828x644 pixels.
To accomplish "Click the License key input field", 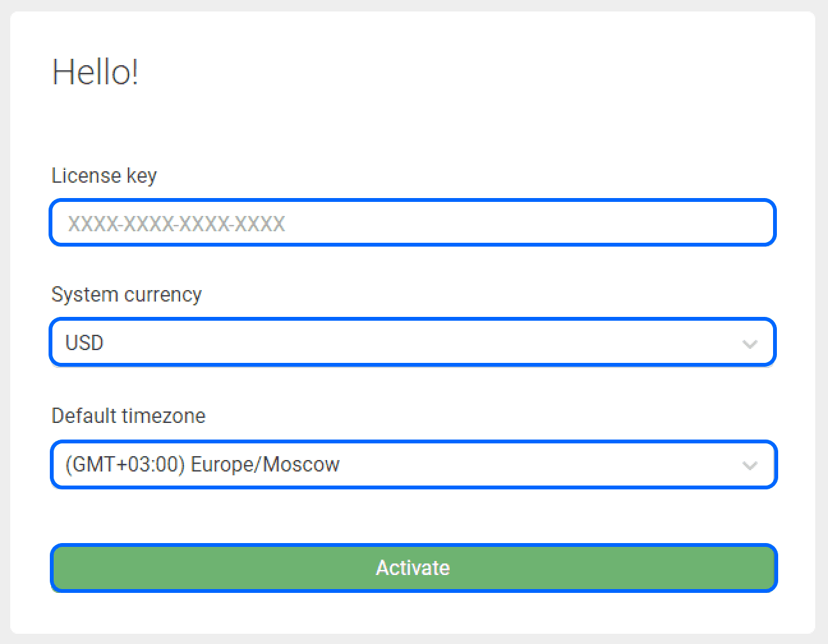I will click(413, 222).
